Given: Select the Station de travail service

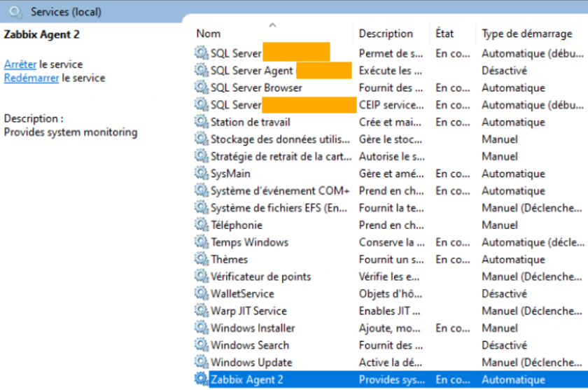Looking at the screenshot, I should click(251, 122).
